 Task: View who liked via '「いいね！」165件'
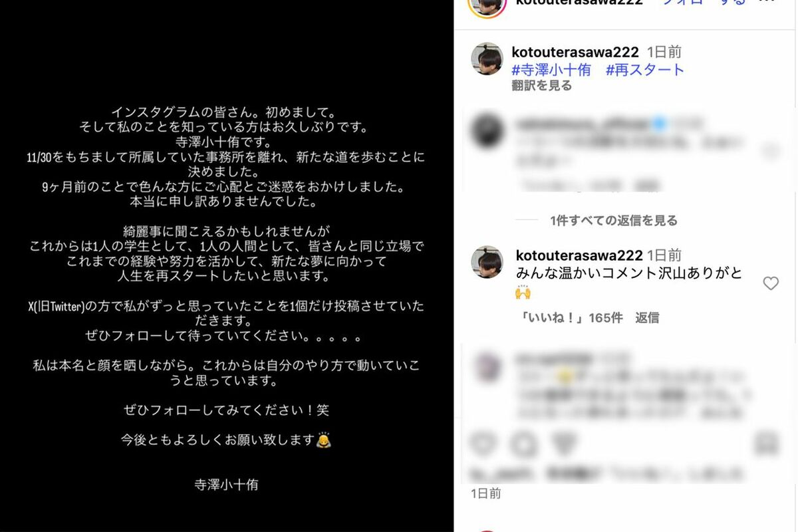pos(569,318)
